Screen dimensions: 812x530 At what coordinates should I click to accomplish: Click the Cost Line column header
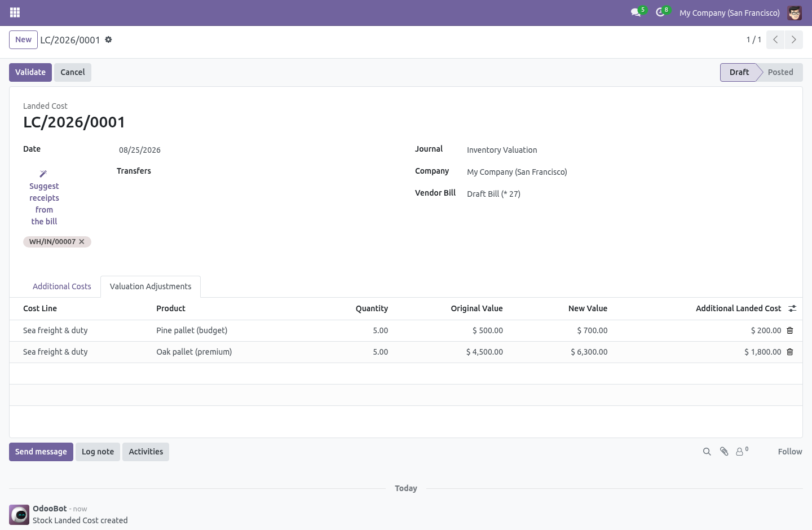[x=40, y=308]
